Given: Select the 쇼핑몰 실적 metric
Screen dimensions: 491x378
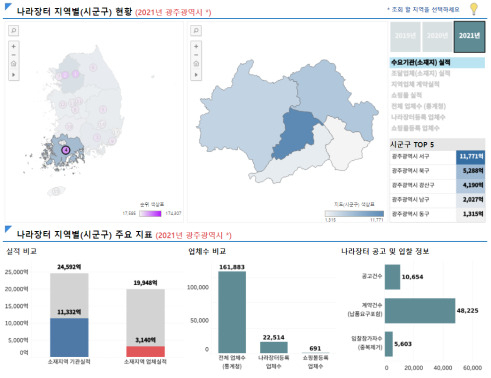Looking at the screenshot, I should point(406,95).
